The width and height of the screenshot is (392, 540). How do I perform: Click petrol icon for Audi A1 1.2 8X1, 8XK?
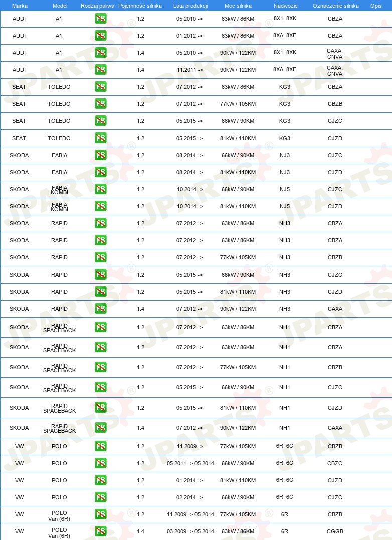[x=100, y=19]
